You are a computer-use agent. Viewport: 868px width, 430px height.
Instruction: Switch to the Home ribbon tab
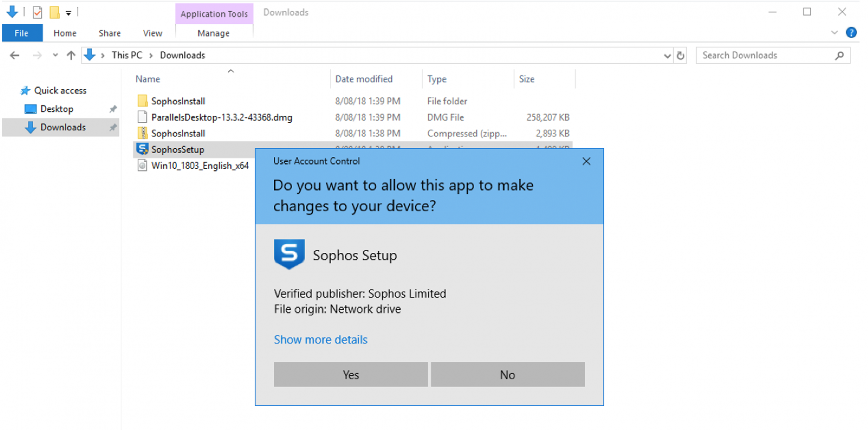[65, 33]
